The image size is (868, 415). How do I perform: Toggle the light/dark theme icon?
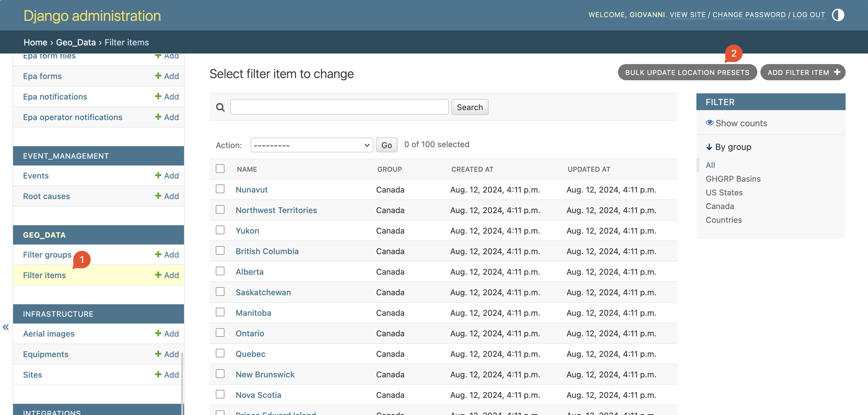coord(838,15)
